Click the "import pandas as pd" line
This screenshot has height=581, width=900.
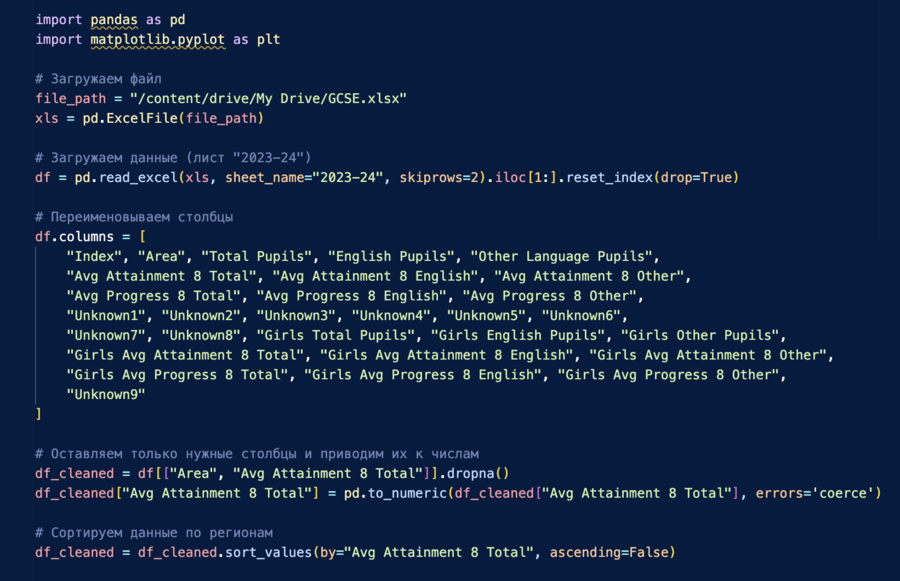(110, 20)
